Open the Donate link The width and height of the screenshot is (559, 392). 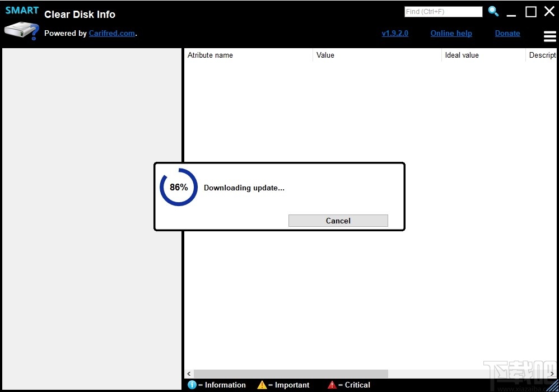coord(507,33)
